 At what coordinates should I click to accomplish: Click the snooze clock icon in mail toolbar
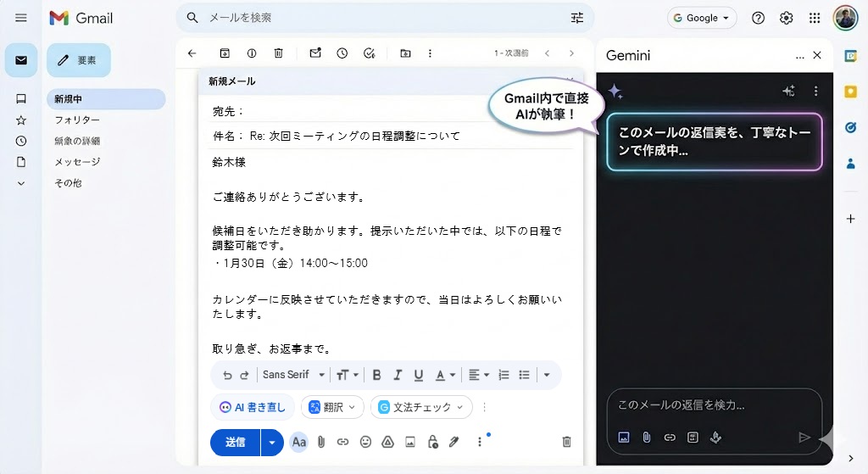[x=342, y=53]
